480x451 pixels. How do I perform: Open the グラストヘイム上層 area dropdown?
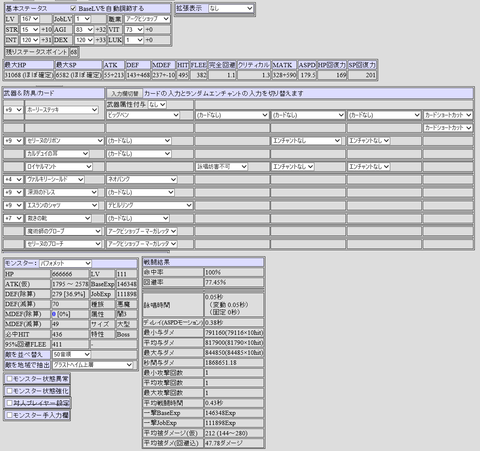[x=93, y=365]
